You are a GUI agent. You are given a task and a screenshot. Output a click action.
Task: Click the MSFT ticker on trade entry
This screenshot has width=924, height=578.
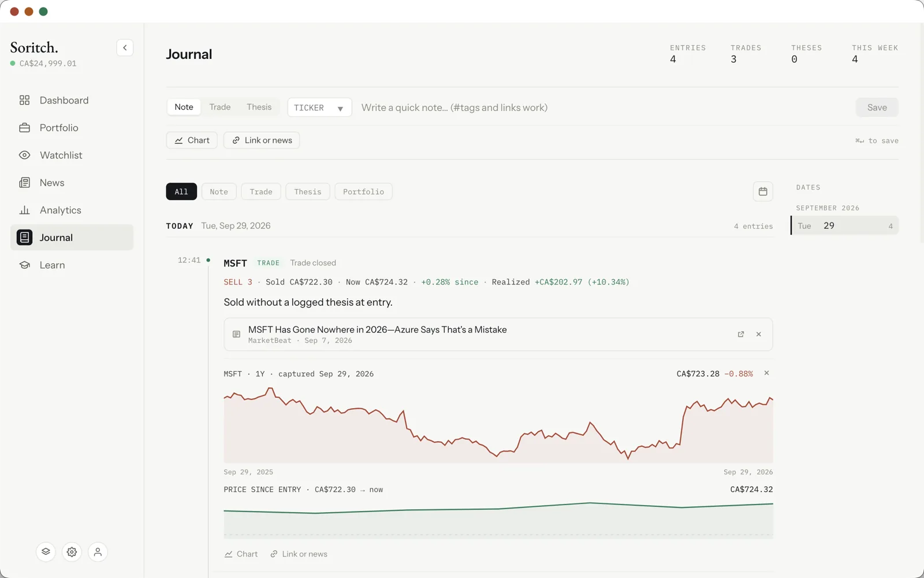235,263
